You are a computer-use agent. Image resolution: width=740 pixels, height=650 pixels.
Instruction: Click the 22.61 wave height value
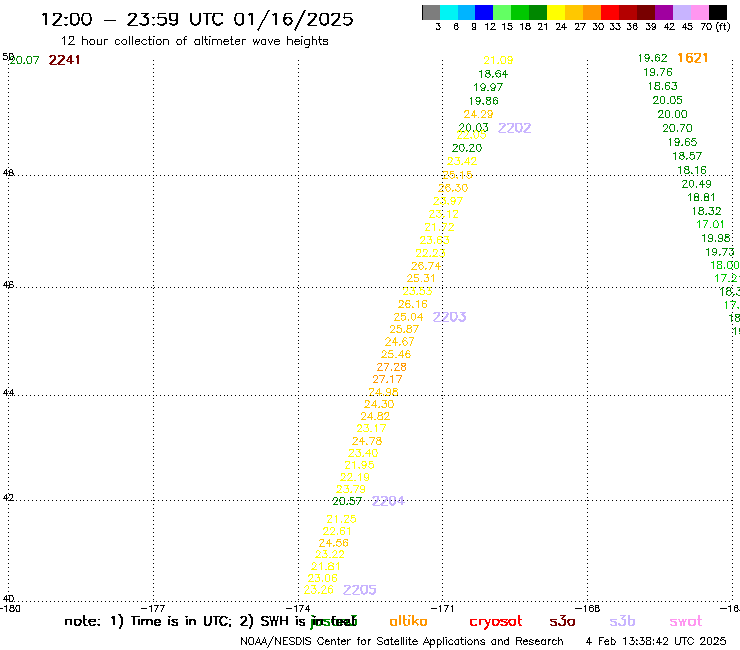coord(337,531)
